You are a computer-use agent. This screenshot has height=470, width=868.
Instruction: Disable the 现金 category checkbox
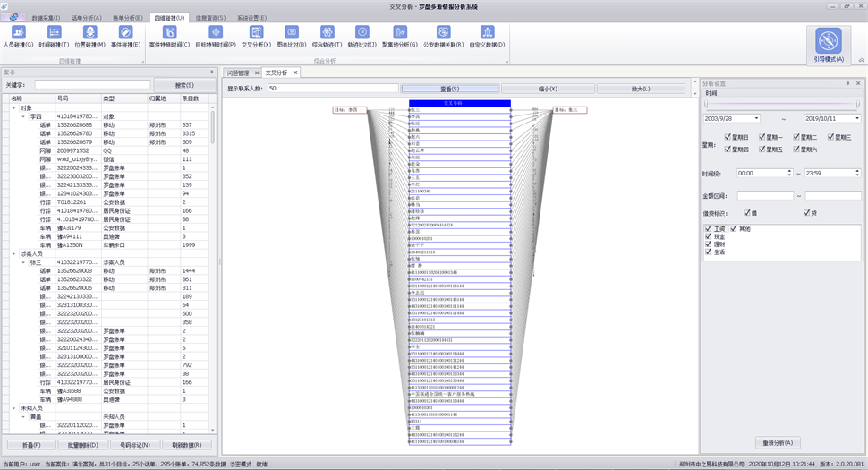(x=708, y=236)
